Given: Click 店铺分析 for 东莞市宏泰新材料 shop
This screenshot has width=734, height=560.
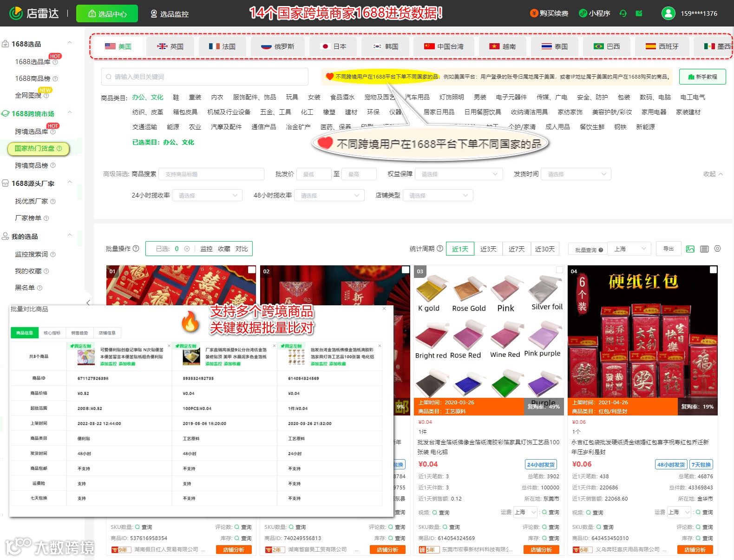Looking at the screenshot, I should point(541,550).
